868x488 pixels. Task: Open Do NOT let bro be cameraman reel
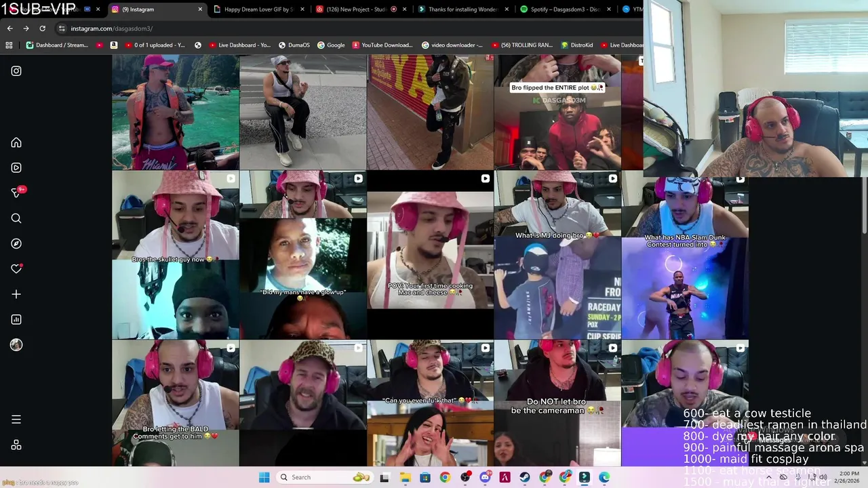pos(557,403)
